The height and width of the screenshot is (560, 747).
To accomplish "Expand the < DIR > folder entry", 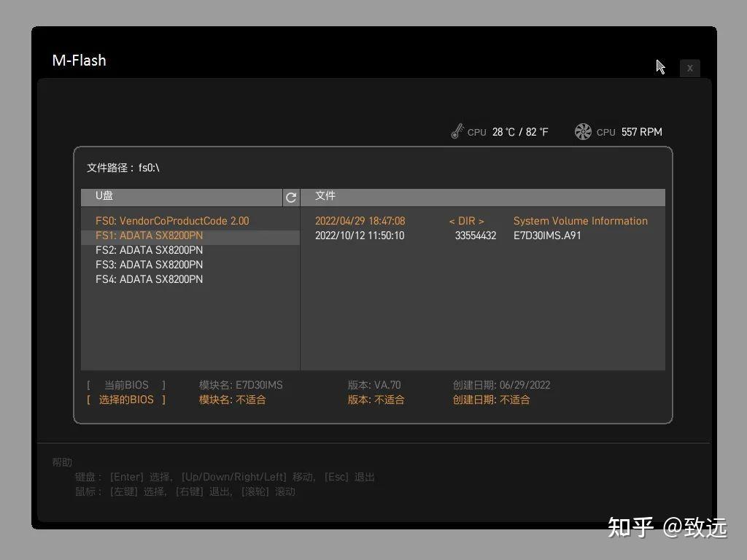I will 466,220.
